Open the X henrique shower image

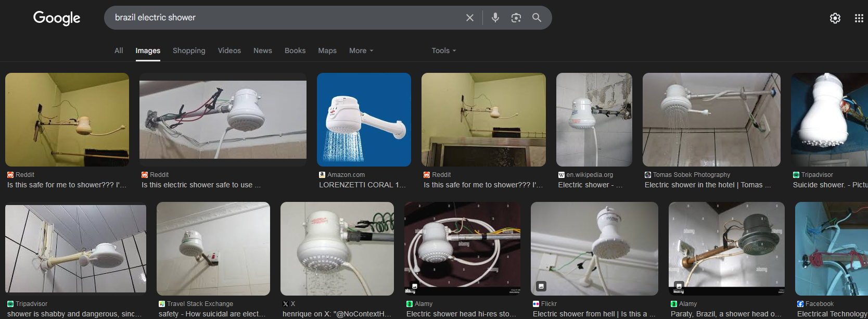tap(337, 249)
